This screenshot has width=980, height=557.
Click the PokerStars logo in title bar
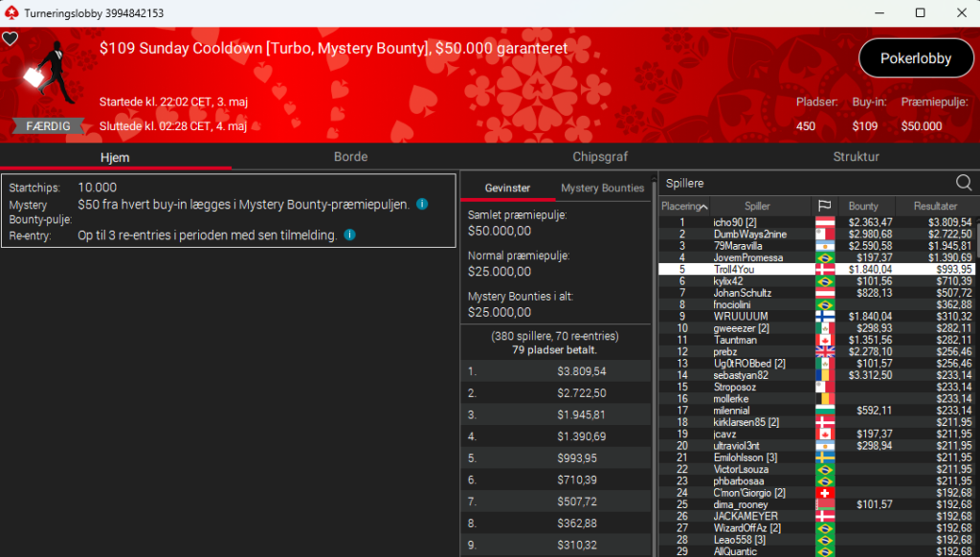[x=11, y=12]
